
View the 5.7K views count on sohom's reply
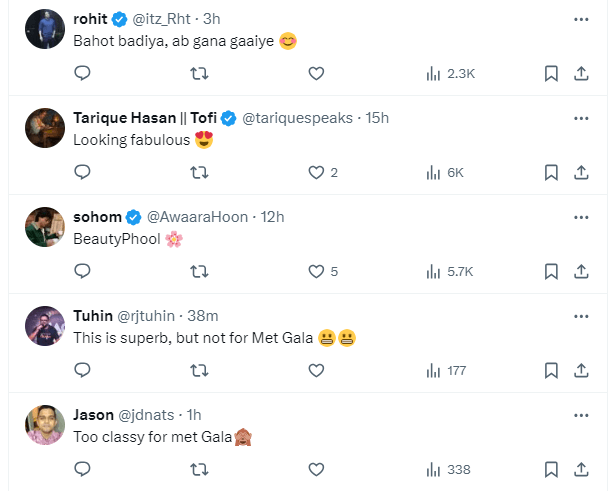(450, 271)
